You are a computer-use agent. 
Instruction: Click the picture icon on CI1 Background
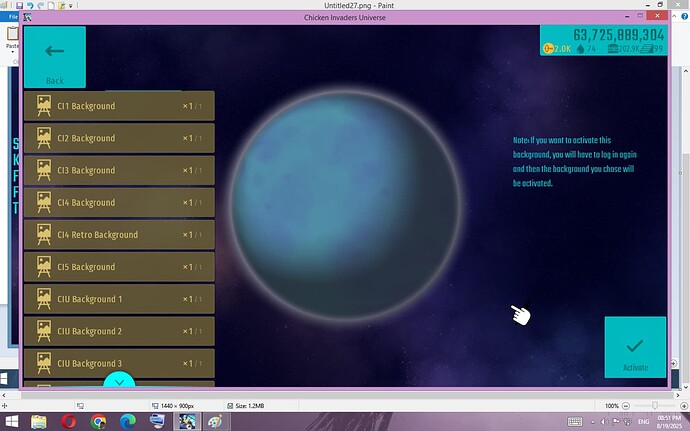(x=44, y=106)
